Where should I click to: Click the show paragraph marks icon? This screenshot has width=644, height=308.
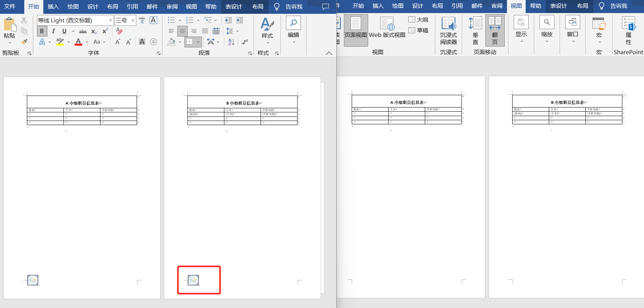coord(245,42)
